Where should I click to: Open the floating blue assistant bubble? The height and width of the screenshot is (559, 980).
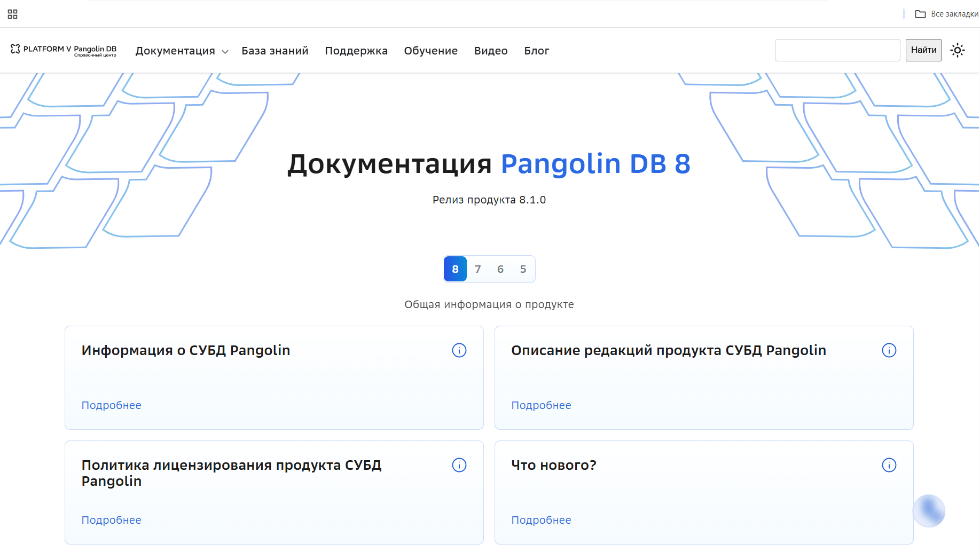pyautogui.click(x=929, y=511)
